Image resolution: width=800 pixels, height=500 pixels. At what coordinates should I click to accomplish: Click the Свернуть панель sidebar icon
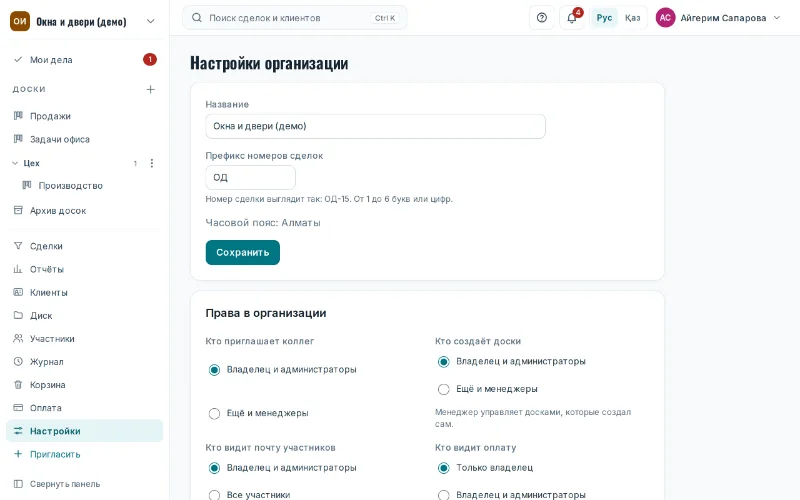click(x=18, y=484)
